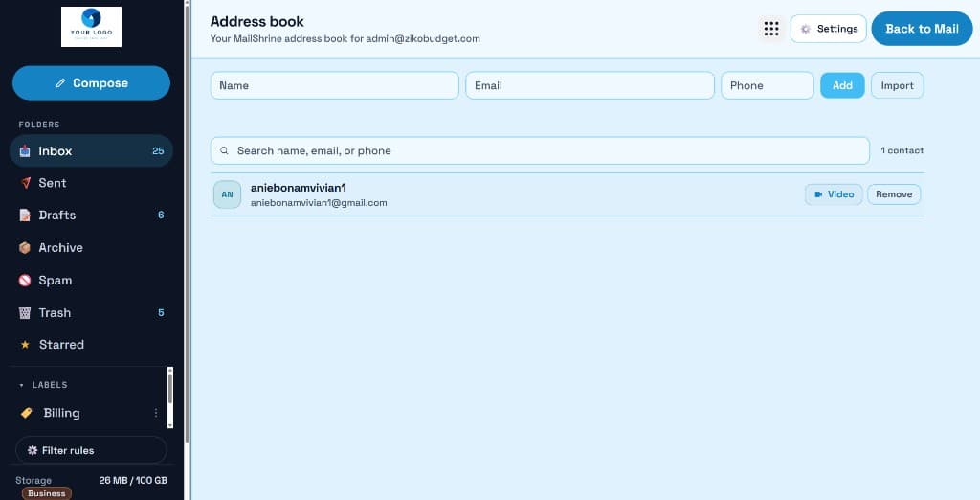Click the Spam prohibited icon
The width and height of the screenshot is (980, 500).
point(25,281)
